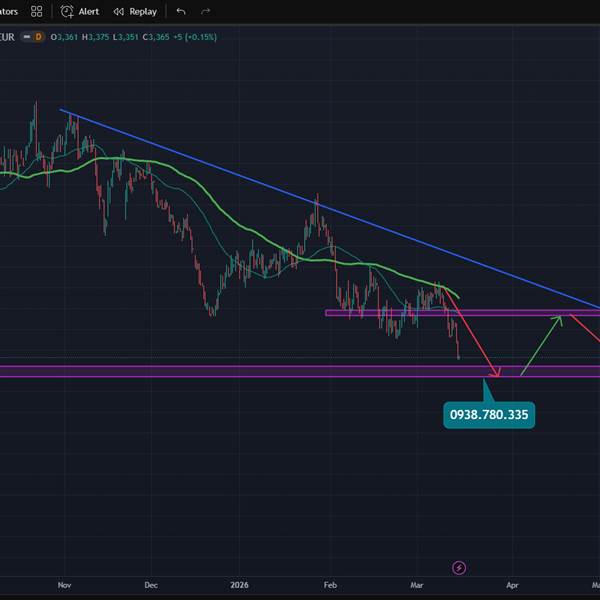Click the Nov label on the time axis
The height and width of the screenshot is (600, 600).
(64, 585)
